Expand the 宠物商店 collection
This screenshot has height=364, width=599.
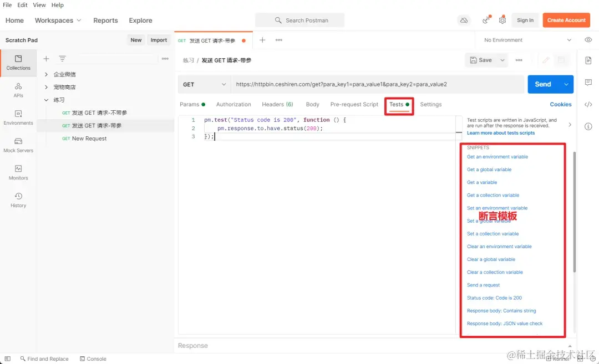[x=46, y=87]
